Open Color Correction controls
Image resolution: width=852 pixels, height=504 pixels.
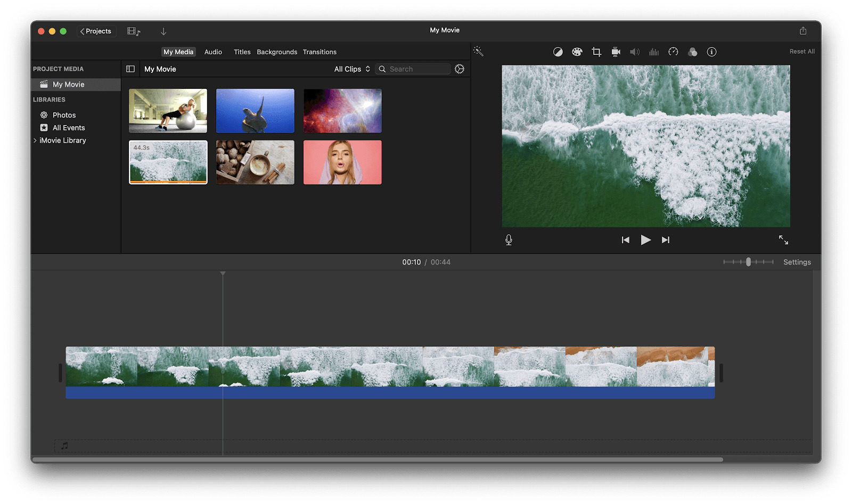pyautogui.click(x=577, y=52)
